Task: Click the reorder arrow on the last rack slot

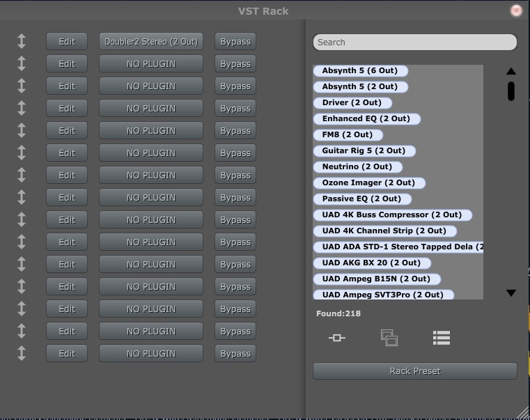Action: click(22, 353)
